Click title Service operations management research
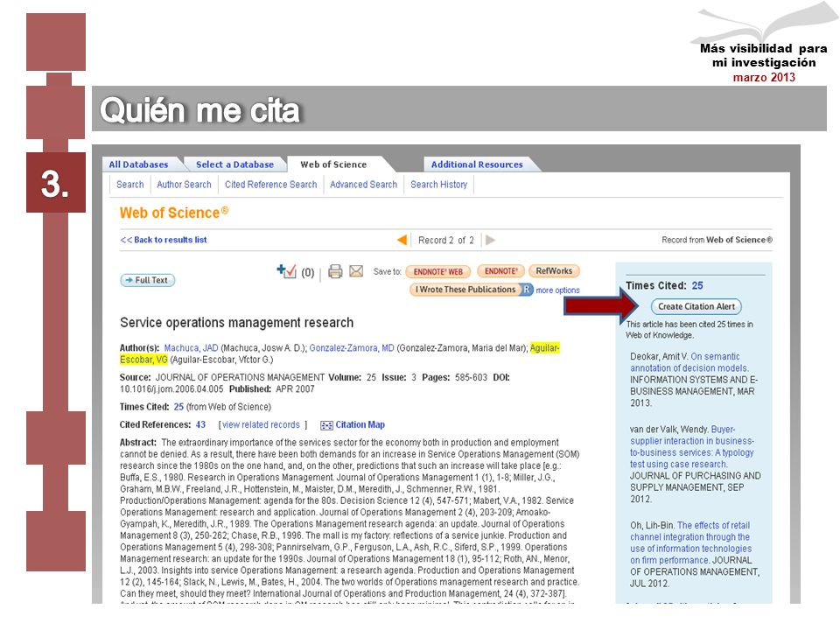The width and height of the screenshot is (840, 630). (x=236, y=323)
